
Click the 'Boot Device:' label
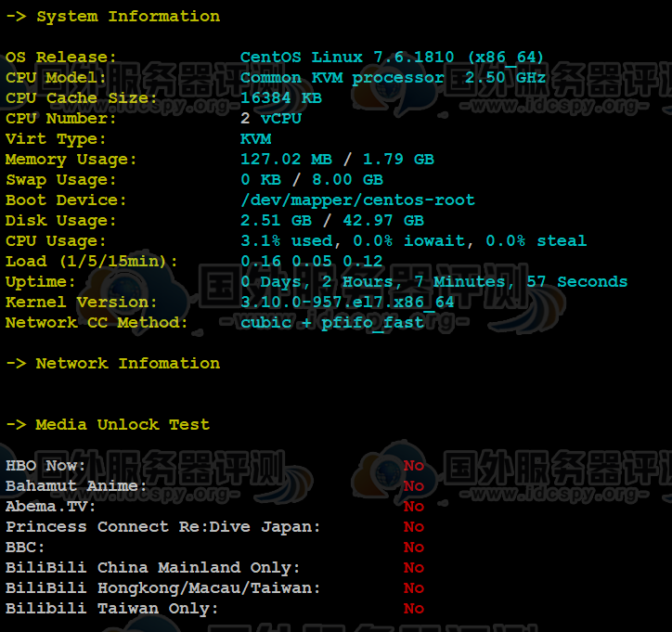(x=66, y=200)
